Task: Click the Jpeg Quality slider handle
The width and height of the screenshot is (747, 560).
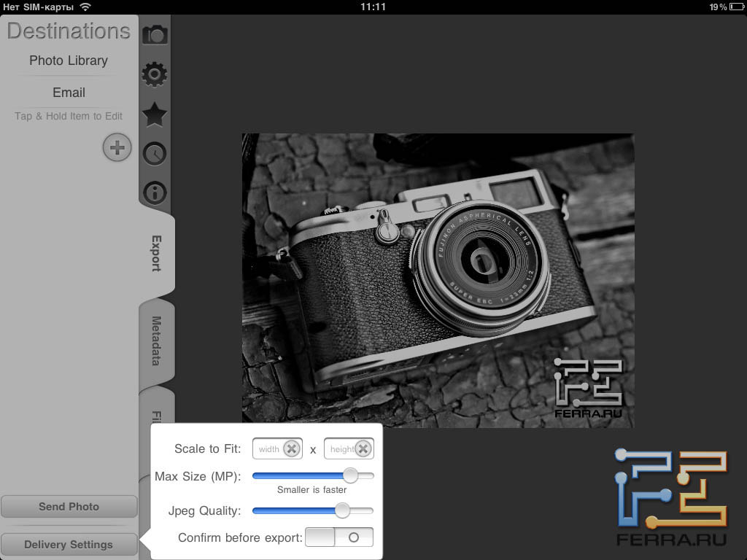Action: tap(342, 510)
